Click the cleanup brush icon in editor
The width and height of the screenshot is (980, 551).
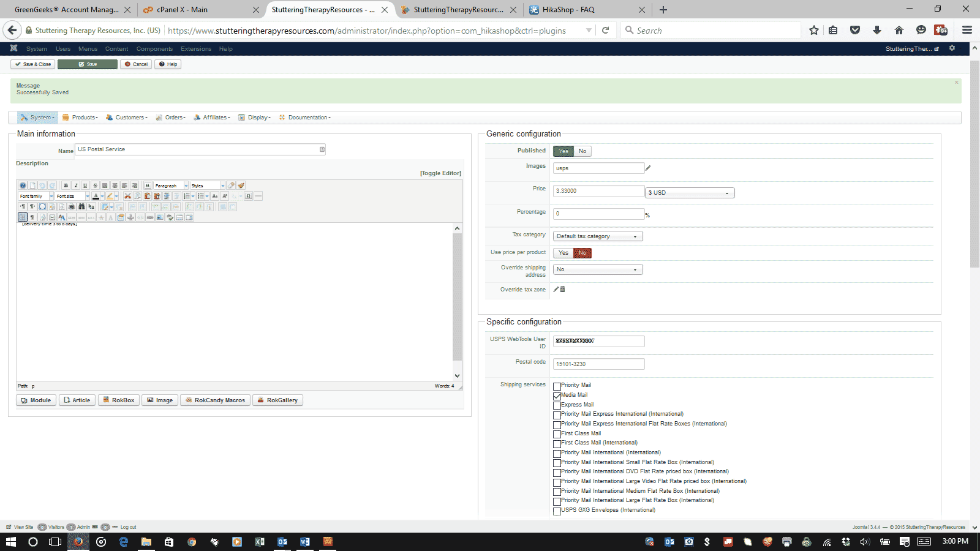coord(241,186)
